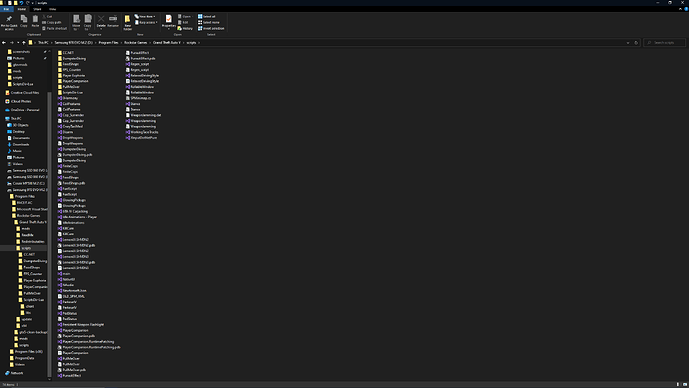Click Paste shortcut in ribbon
The image size is (689, 388).
(x=54, y=28)
